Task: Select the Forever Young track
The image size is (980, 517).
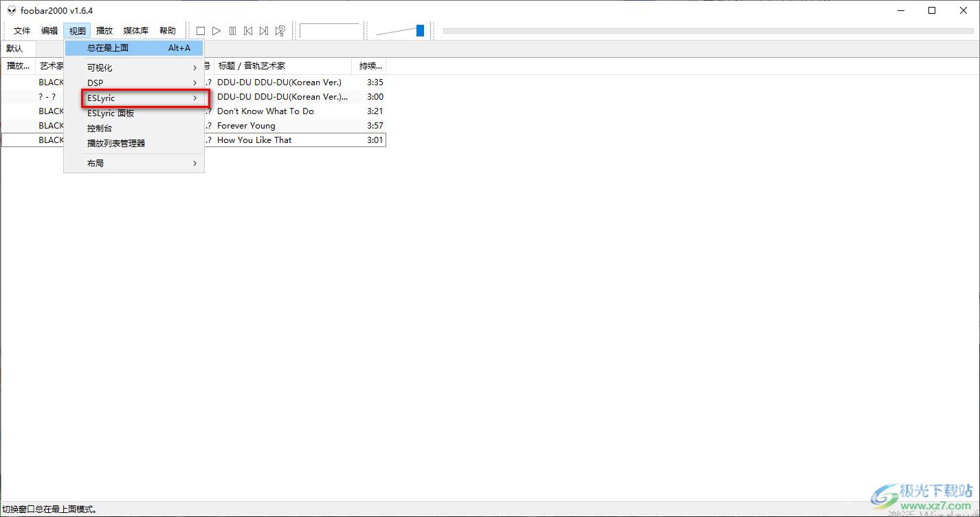Action: pos(246,126)
